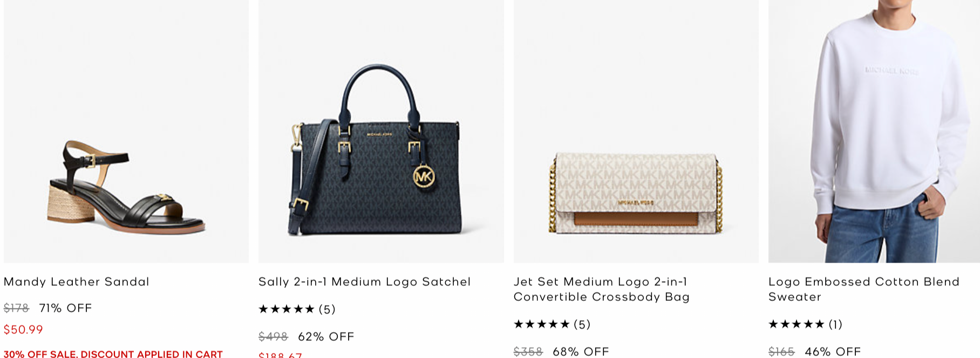Click the Mandy Leather Sandal title link
Image resolution: width=980 pixels, height=358 pixels.
click(77, 281)
